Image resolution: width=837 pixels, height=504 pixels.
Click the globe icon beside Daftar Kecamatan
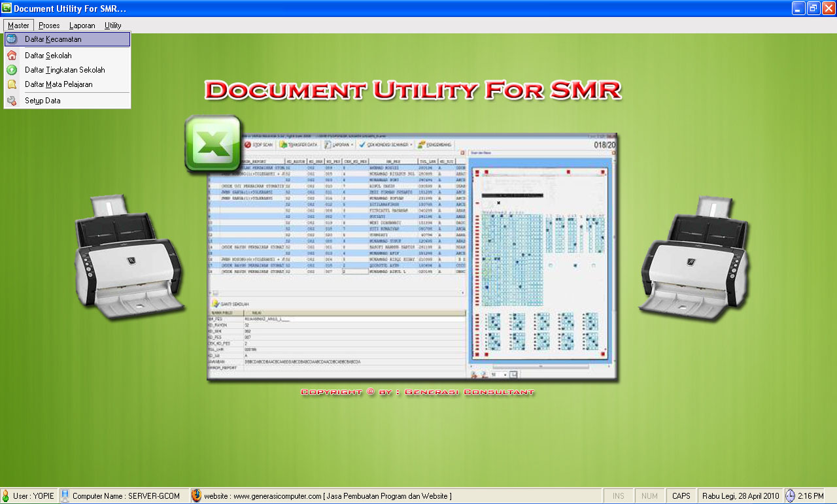(x=12, y=39)
